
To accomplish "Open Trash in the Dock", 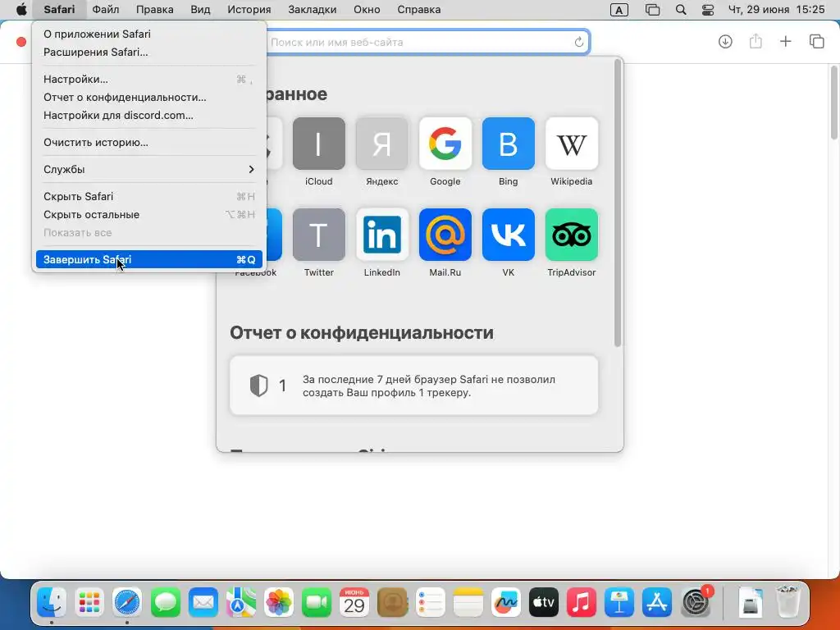I will pos(787,602).
